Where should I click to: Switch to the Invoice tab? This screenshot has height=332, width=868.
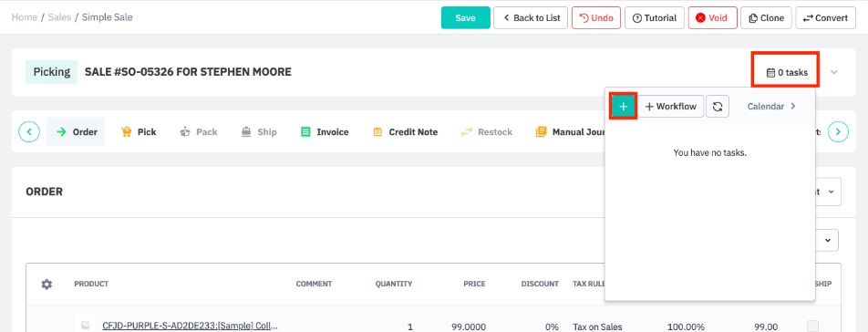325,131
